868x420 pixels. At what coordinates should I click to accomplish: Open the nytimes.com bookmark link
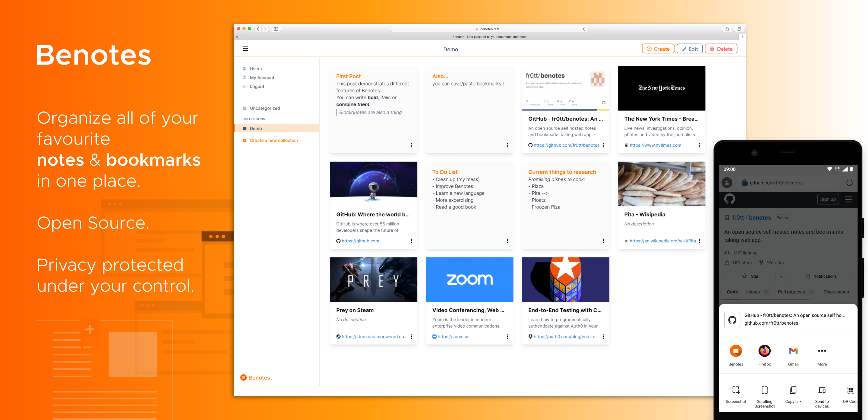(x=655, y=145)
